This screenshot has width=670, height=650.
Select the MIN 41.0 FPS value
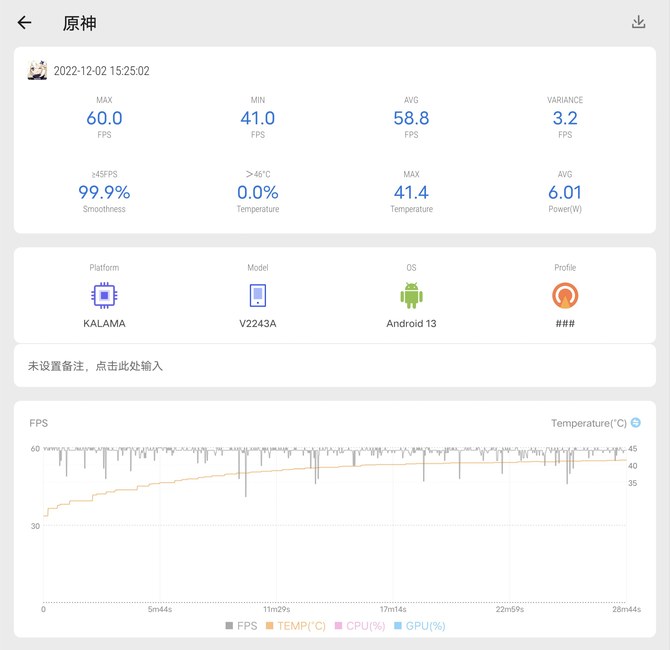[258, 118]
